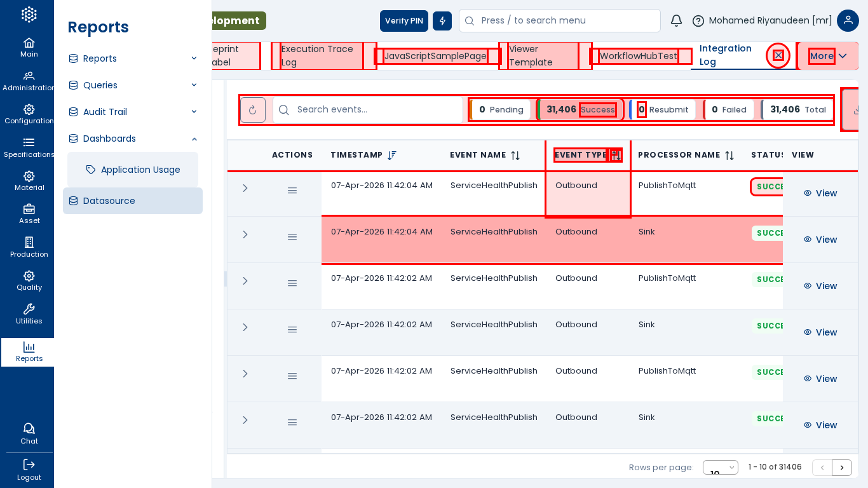
Task: Switch to the WorkflowHubTest tab
Action: (x=638, y=56)
